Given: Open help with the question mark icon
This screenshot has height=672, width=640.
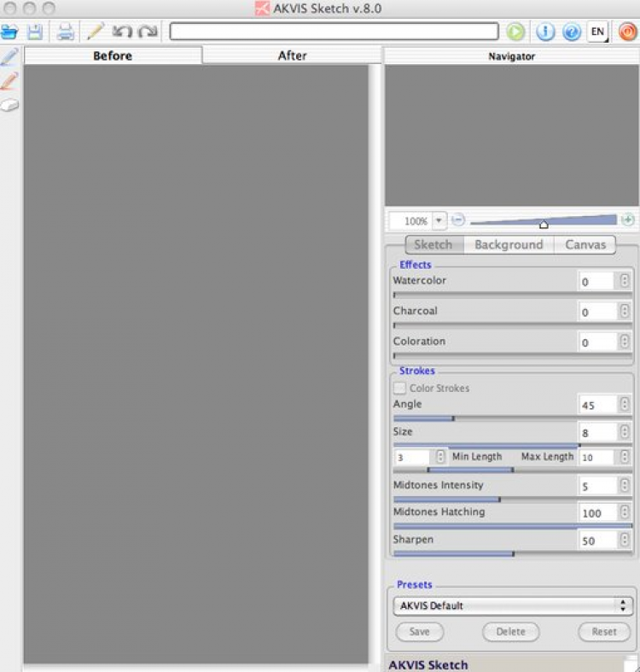Looking at the screenshot, I should click(x=572, y=32).
